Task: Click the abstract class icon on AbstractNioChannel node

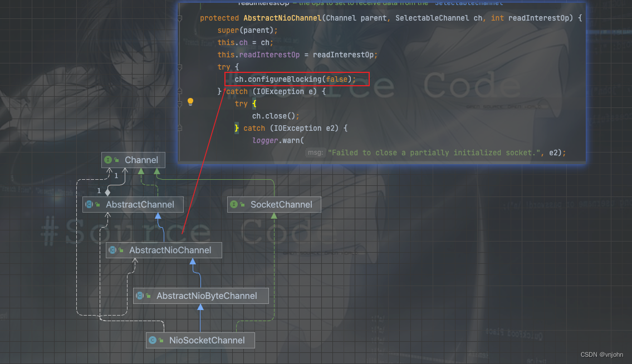Action: coord(112,250)
